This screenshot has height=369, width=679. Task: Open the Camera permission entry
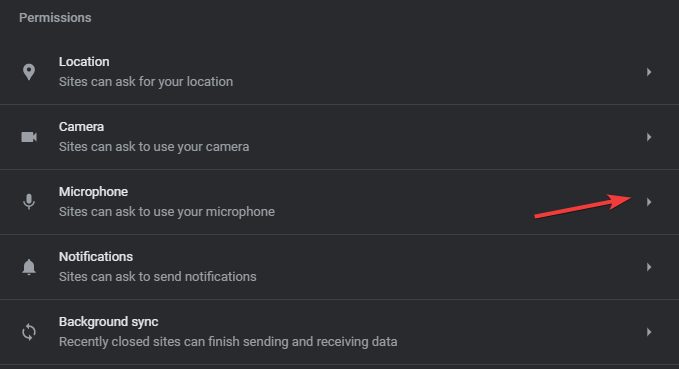[x=340, y=137]
